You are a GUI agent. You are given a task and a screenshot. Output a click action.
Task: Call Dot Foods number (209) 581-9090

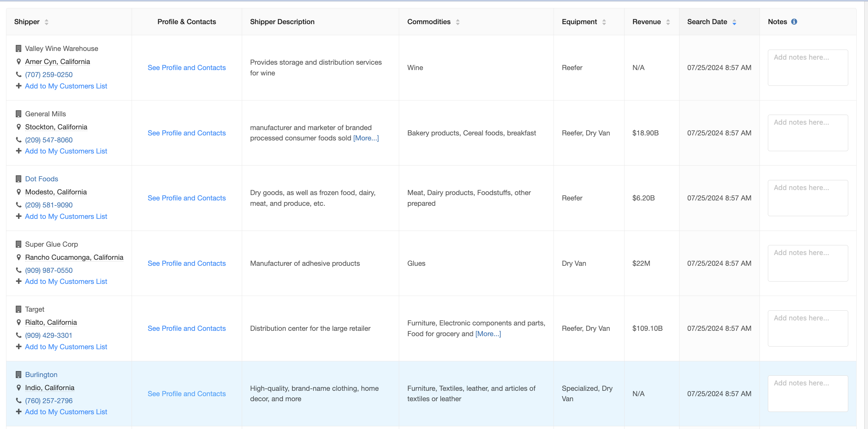point(49,205)
